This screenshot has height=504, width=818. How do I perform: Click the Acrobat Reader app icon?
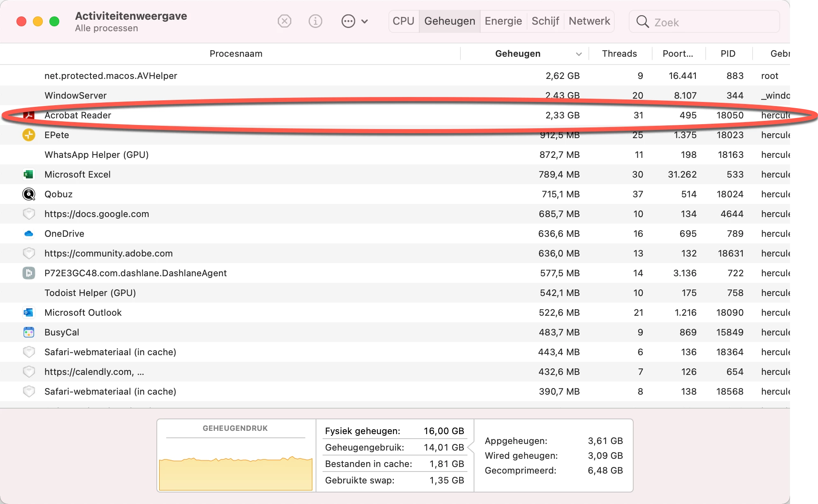coord(29,116)
